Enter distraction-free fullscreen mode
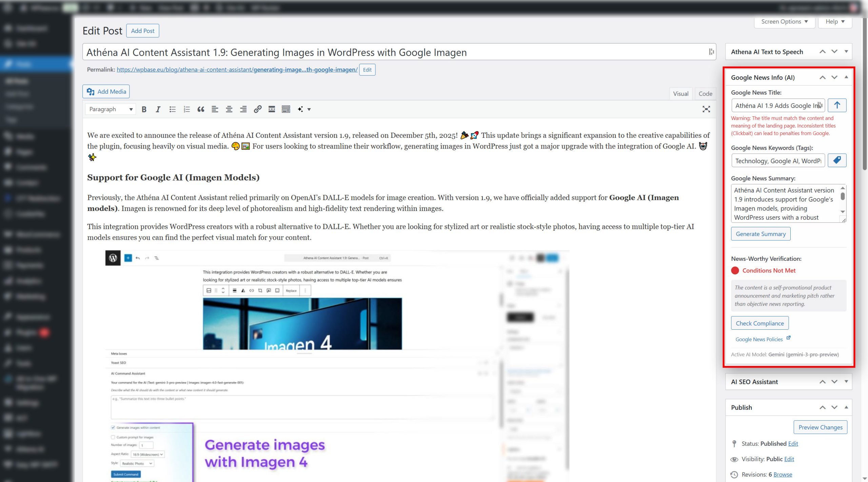This screenshot has width=868, height=482. coord(706,109)
